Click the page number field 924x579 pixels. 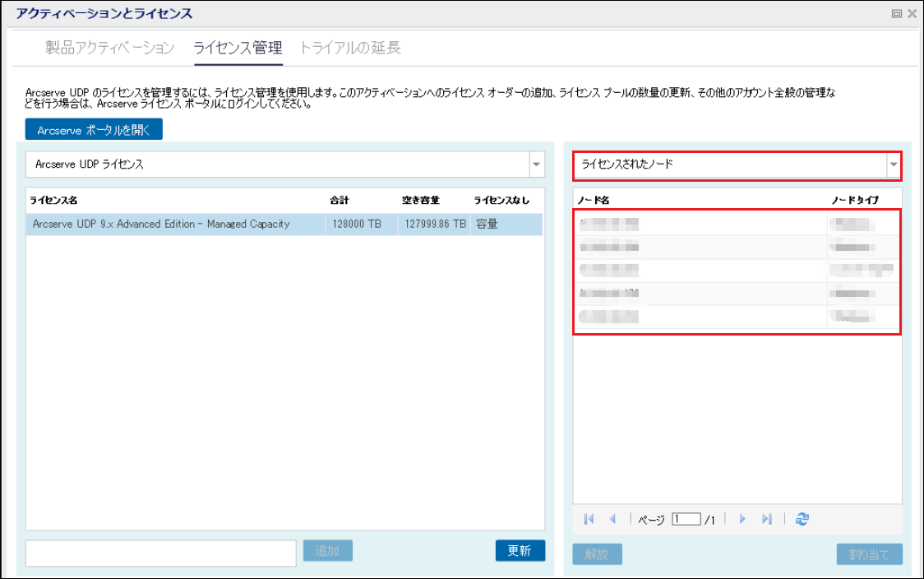686,519
